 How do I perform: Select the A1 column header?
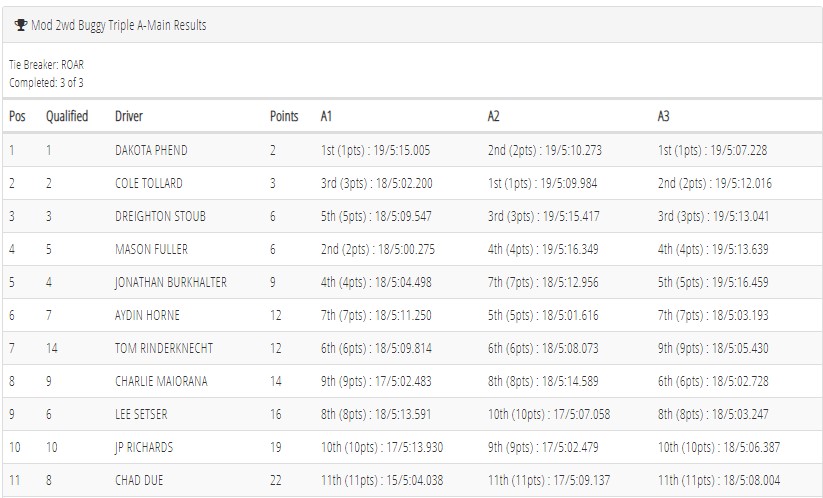point(326,116)
